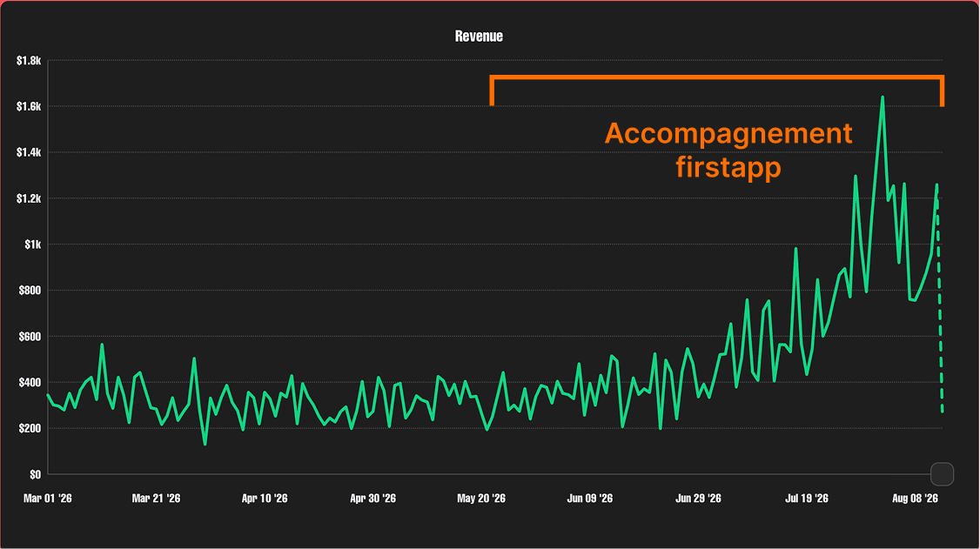This screenshot has height=549, width=980.
Task: Click the $400 y-axis label
Action: [x=30, y=382]
